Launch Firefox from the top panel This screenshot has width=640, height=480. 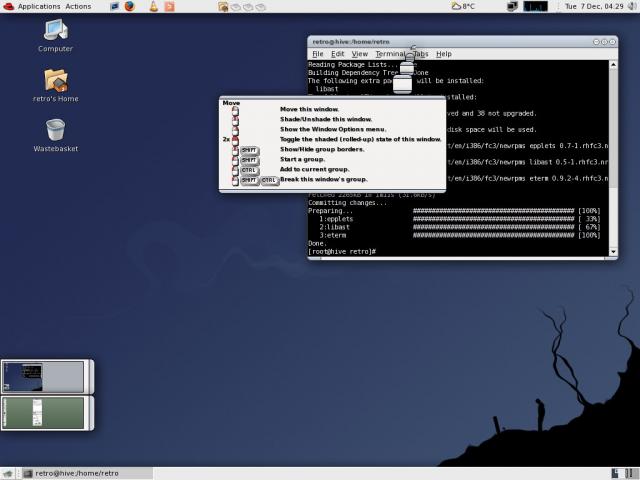click(130, 6)
